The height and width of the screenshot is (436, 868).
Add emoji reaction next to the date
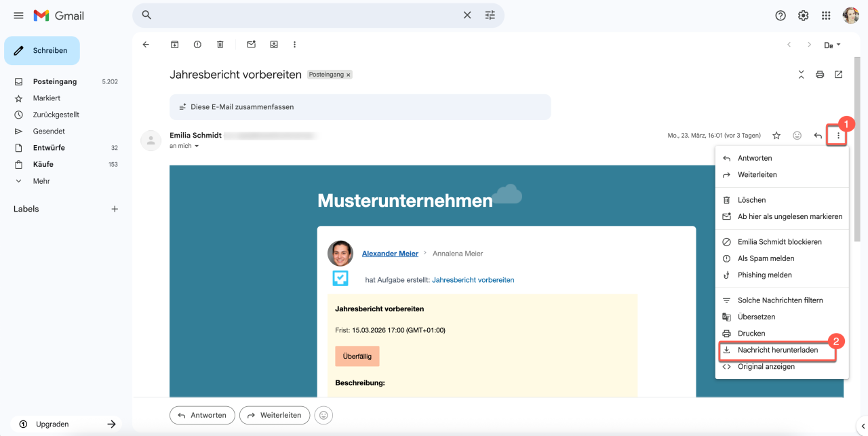point(797,136)
